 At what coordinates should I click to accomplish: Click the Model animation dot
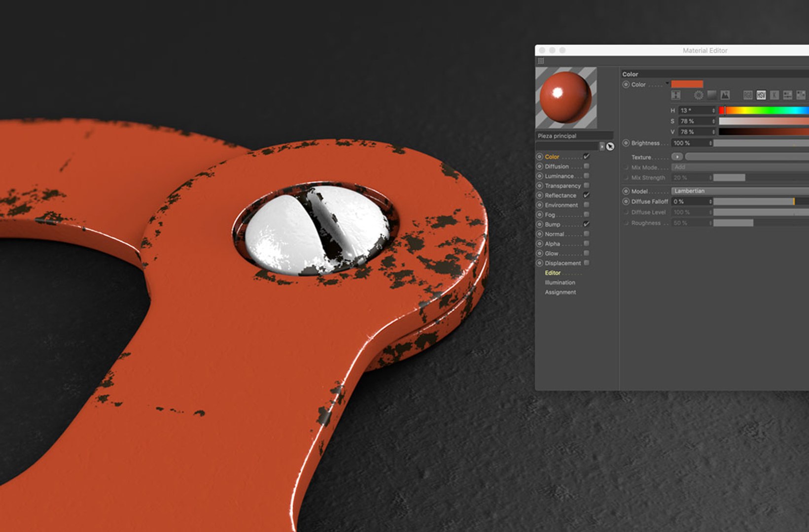pos(626,191)
